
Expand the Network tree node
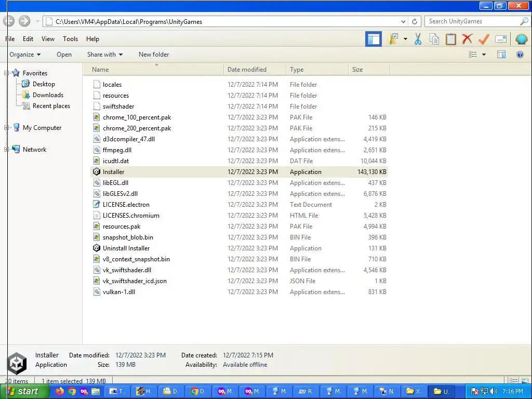pos(6,149)
